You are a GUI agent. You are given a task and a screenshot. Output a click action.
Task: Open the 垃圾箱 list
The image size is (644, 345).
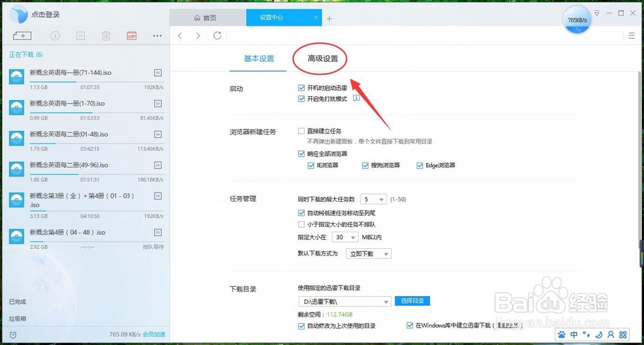(x=17, y=319)
